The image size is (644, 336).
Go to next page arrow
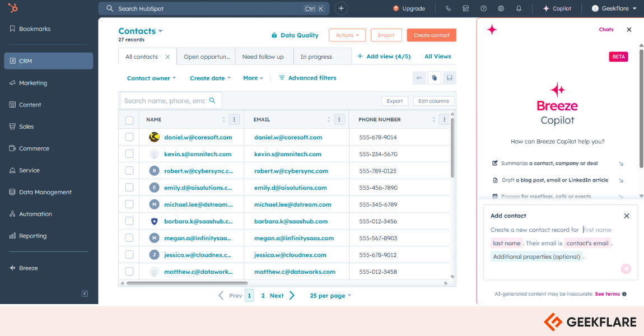[x=292, y=295]
